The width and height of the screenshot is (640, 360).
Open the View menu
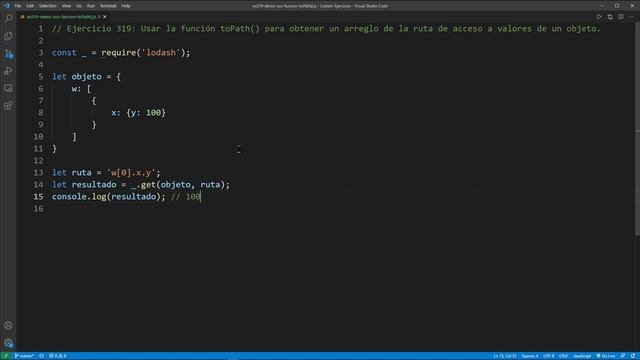pyautogui.click(x=66, y=6)
